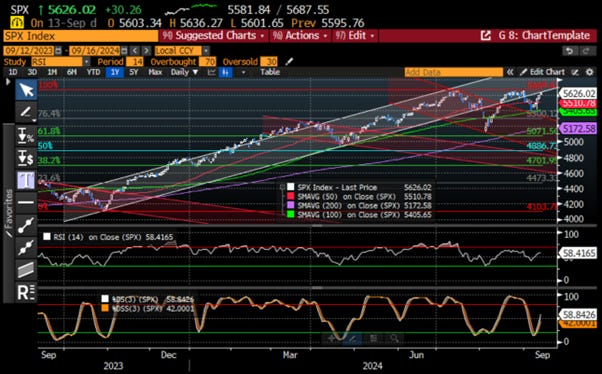Screen dimensions: 602x374
Task: Open chart settings gear
Action: (589, 72)
